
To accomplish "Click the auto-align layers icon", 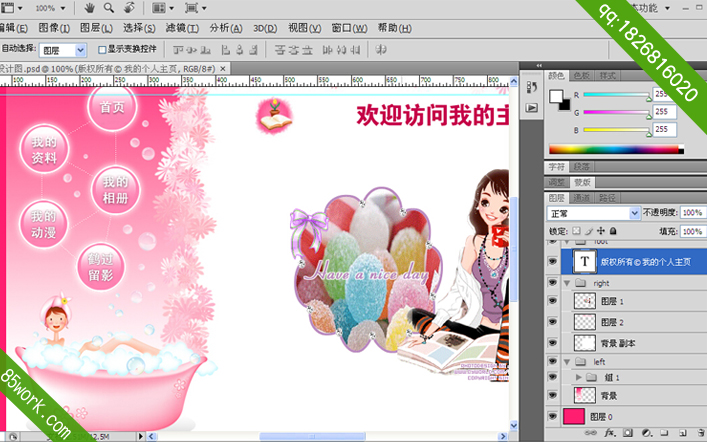I will click(x=381, y=50).
